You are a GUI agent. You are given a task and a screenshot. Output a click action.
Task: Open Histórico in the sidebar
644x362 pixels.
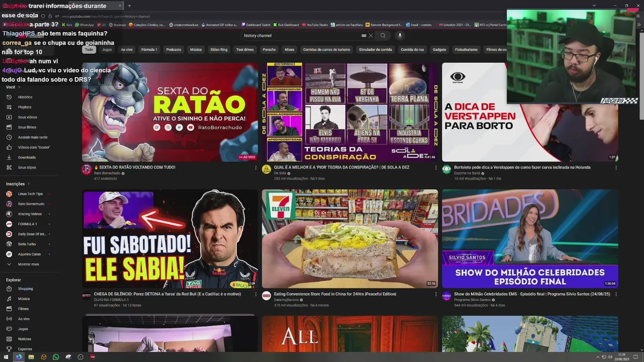[x=25, y=97]
